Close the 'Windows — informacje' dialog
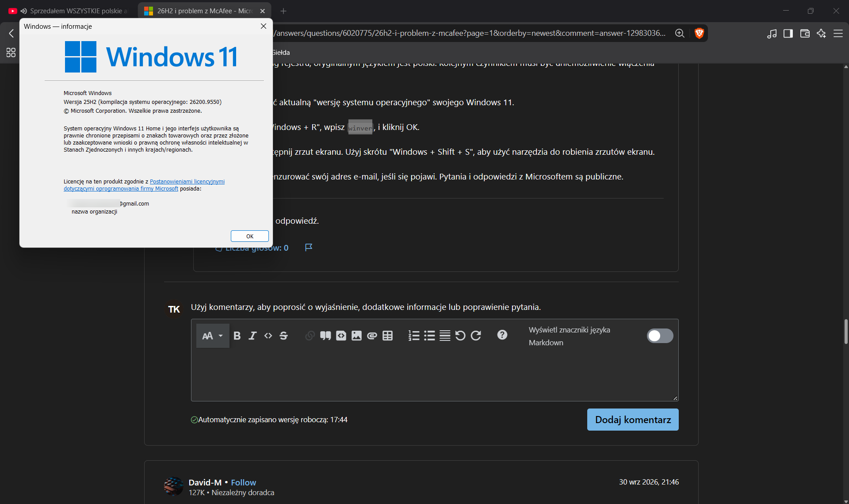 tap(264, 27)
